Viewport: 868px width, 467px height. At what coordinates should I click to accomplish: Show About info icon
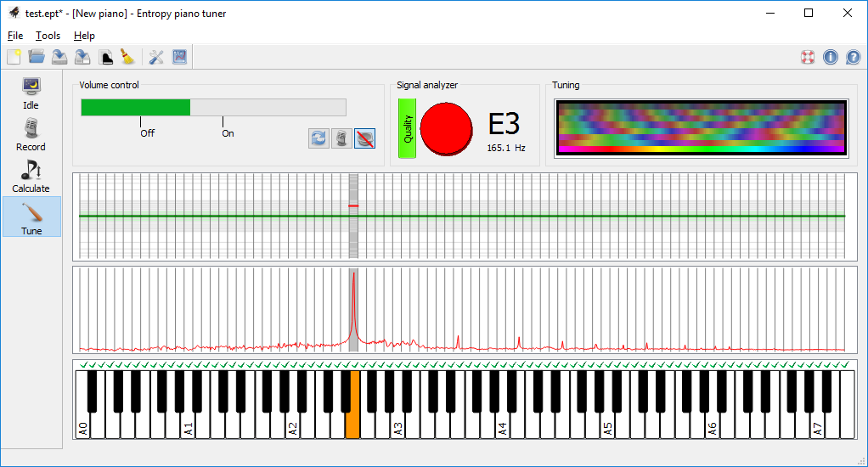click(831, 57)
